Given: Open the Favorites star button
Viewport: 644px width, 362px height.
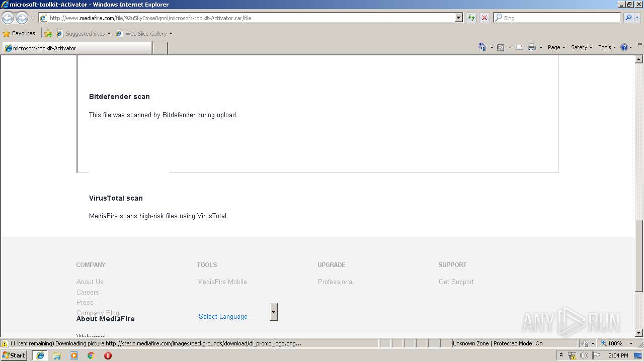Looking at the screenshot, I should pyautogui.click(x=19, y=34).
